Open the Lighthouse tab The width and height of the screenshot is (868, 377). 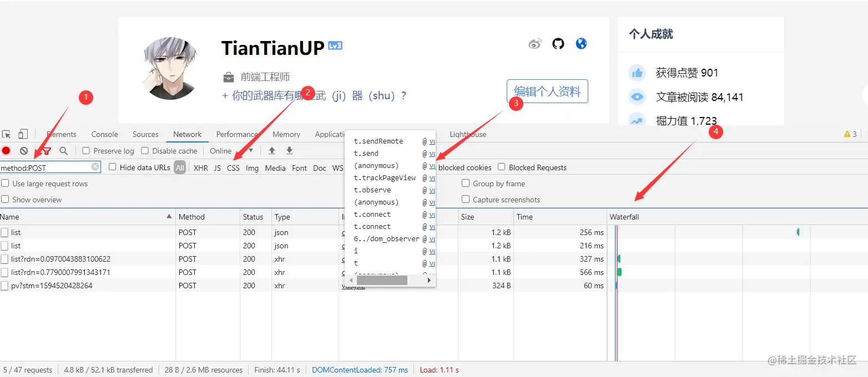[468, 134]
